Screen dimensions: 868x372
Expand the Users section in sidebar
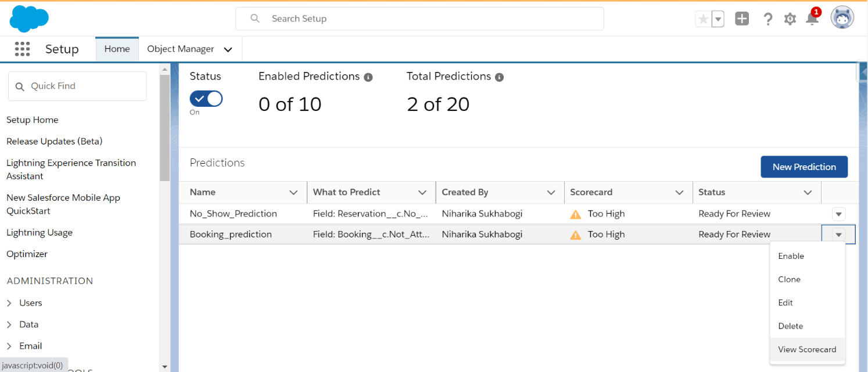(x=9, y=303)
